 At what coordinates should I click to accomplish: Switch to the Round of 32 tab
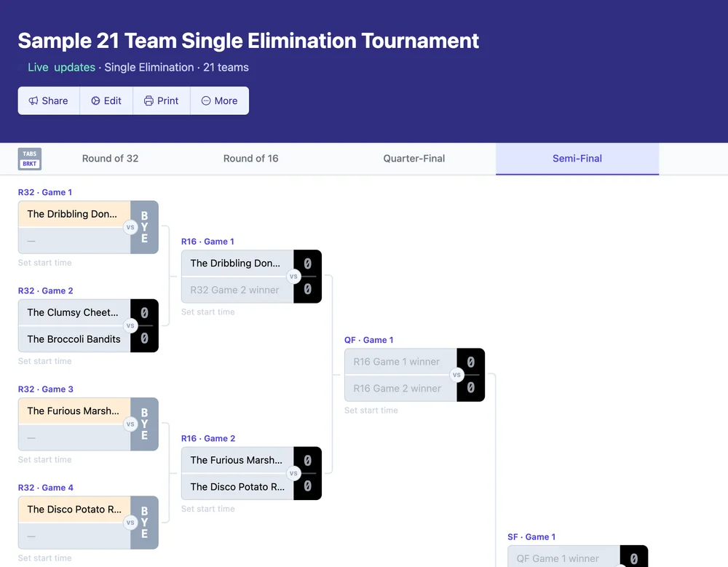[x=110, y=158]
